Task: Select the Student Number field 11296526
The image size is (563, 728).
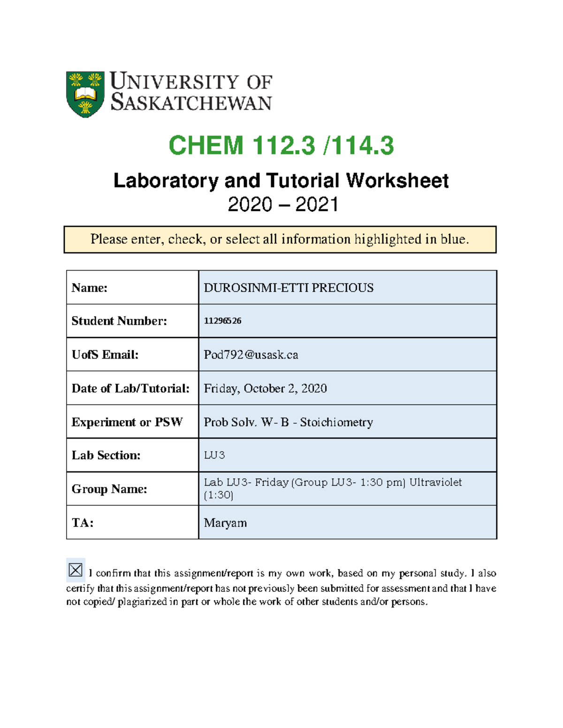Action: tap(348, 321)
